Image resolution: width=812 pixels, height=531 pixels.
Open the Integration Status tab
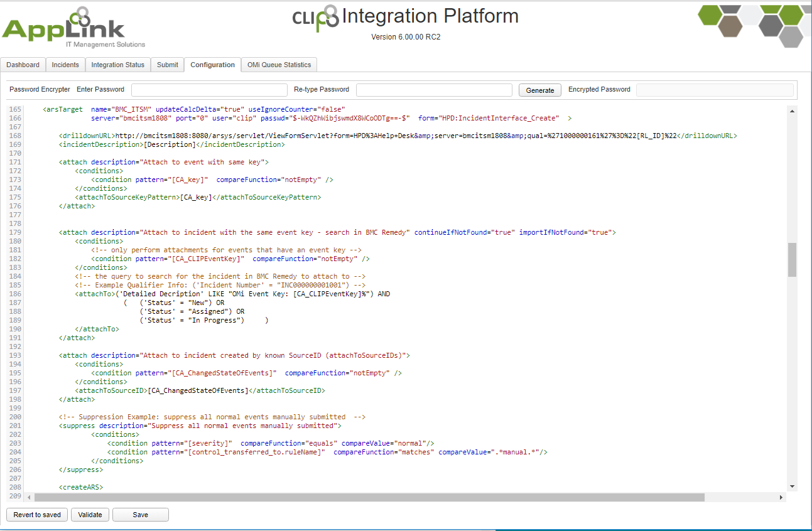point(117,65)
